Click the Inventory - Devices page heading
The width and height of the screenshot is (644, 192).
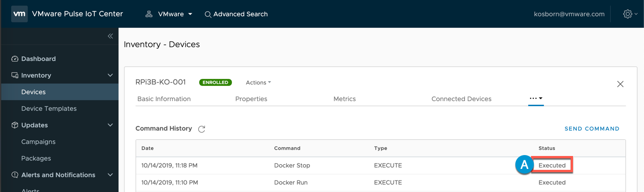pyautogui.click(x=162, y=44)
